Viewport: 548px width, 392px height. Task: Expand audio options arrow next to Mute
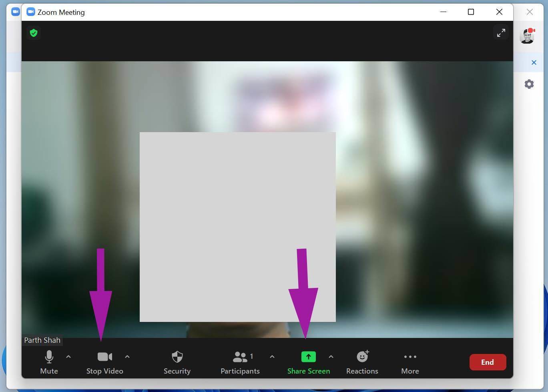click(68, 356)
